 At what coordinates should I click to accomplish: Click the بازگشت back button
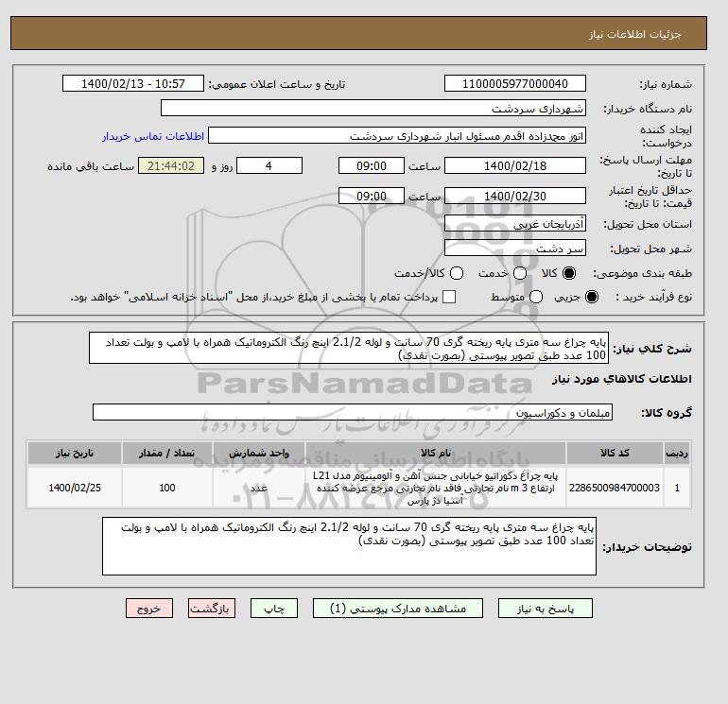click(x=212, y=608)
